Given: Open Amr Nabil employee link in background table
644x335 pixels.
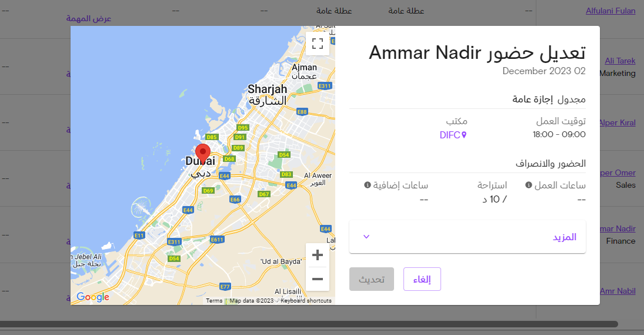Looking at the screenshot, I should [x=618, y=291].
